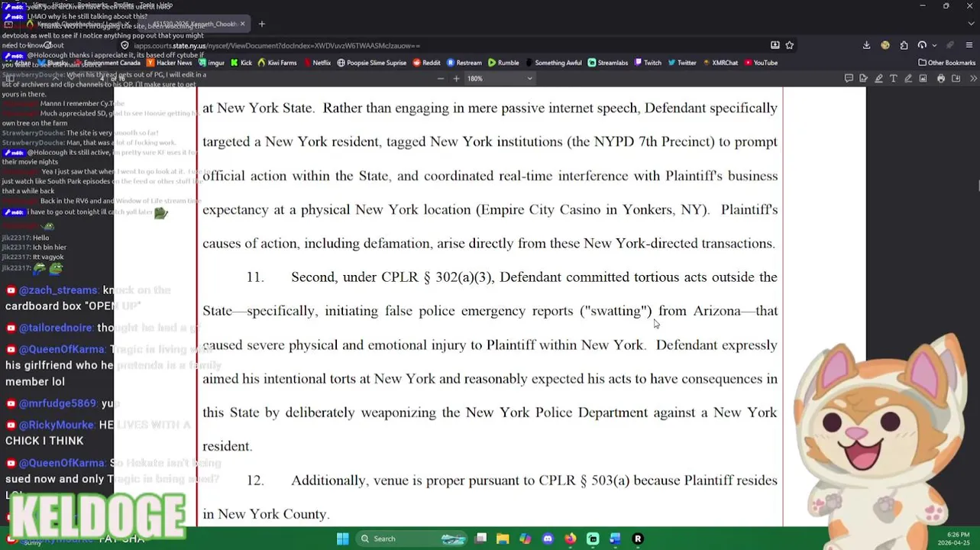Click the @zach_streams chat username
Image resolution: width=980 pixels, height=550 pixels.
click(x=58, y=290)
